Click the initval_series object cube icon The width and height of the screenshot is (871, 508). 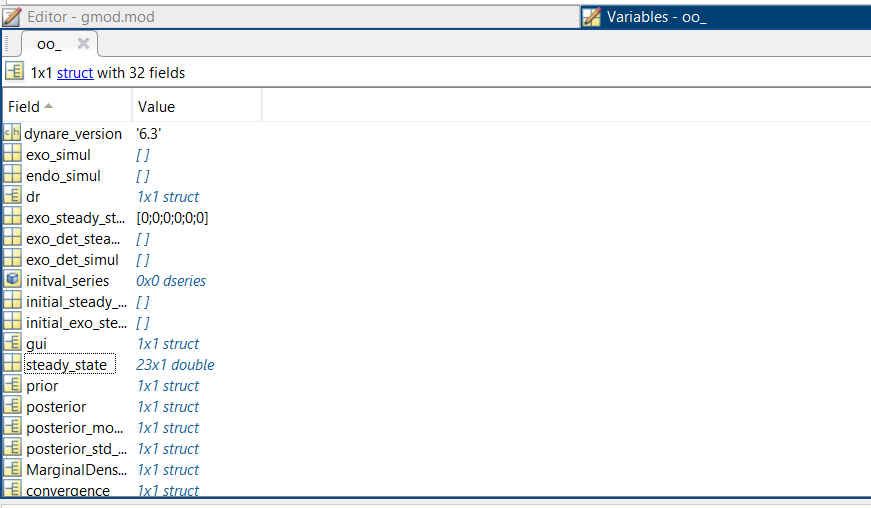[x=12, y=280]
